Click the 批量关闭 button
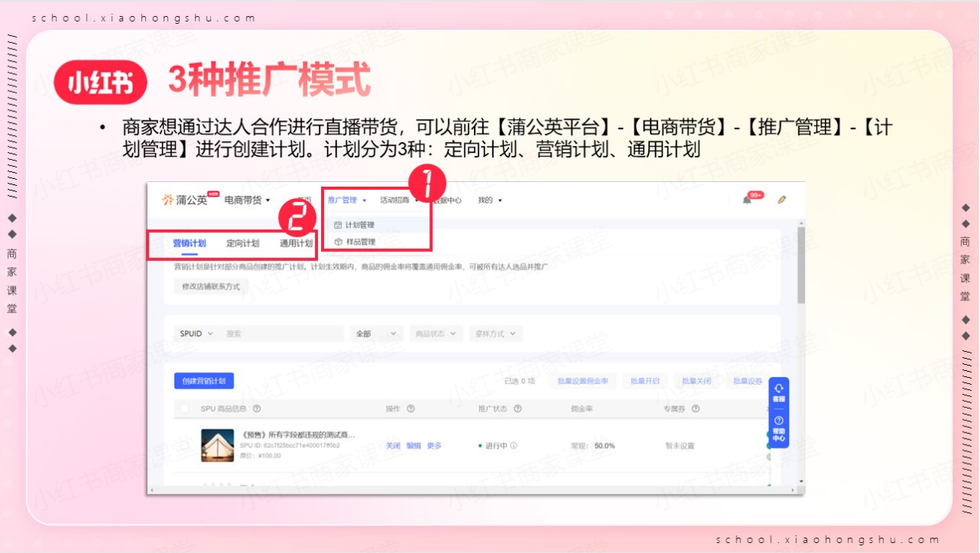This screenshot has width=980, height=553. tap(696, 381)
